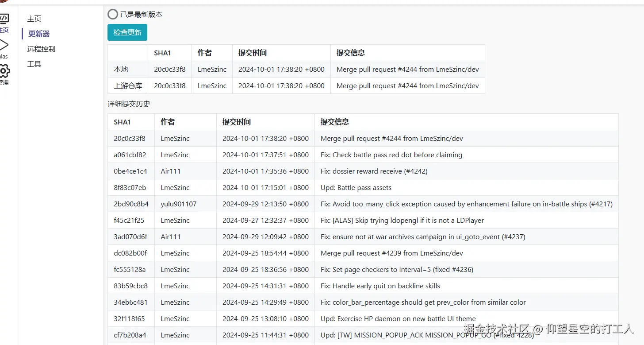Click commit 'Fix: color_bar_percentage should get prev_color' message
Screen dimensions: 644x345
click(423, 302)
